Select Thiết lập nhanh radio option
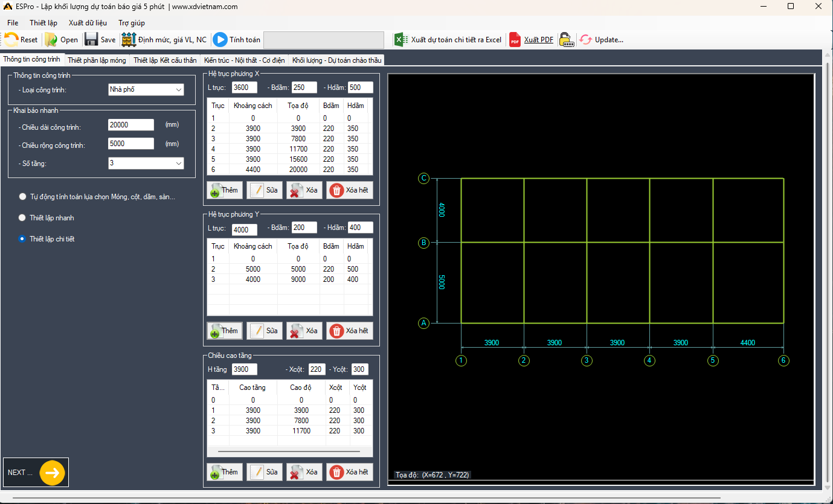The image size is (833, 504). pos(23,218)
